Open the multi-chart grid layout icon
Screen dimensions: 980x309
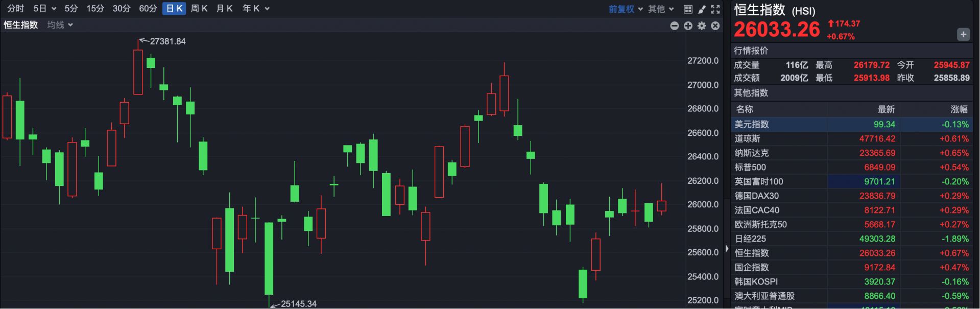coord(688,9)
